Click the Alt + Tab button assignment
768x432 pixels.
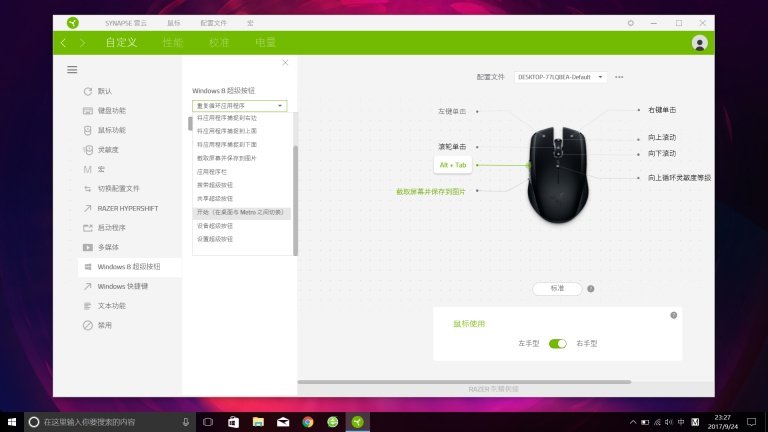click(x=453, y=164)
